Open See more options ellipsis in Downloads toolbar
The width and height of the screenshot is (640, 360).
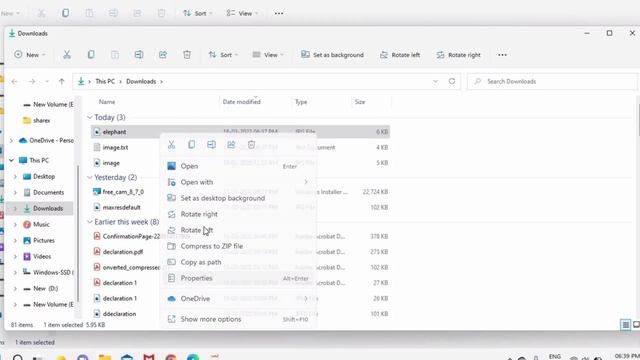[x=502, y=55]
